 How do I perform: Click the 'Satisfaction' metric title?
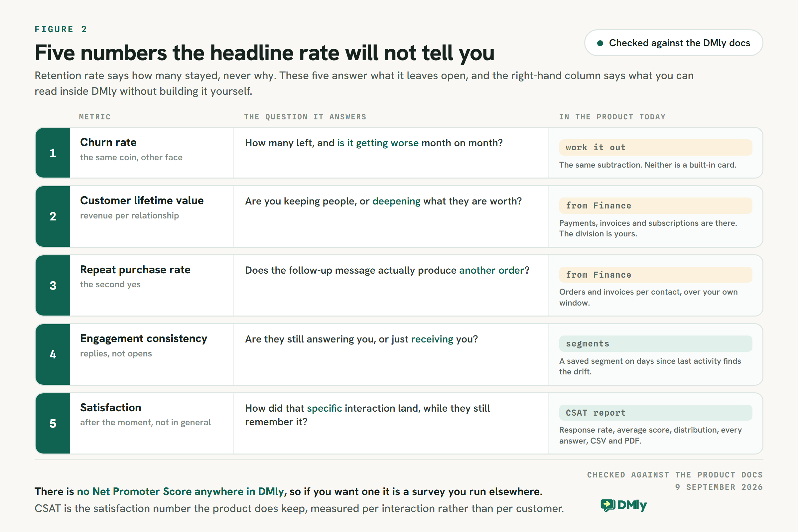pos(111,408)
